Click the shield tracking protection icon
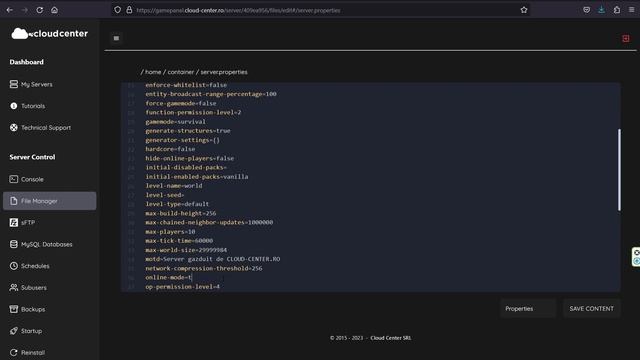The width and height of the screenshot is (640, 360). [x=118, y=10]
